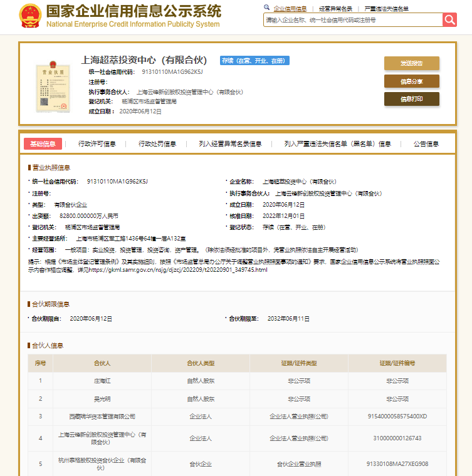472x476 pixels.
Task: Click partner name 吴光明
Action: click(x=102, y=399)
